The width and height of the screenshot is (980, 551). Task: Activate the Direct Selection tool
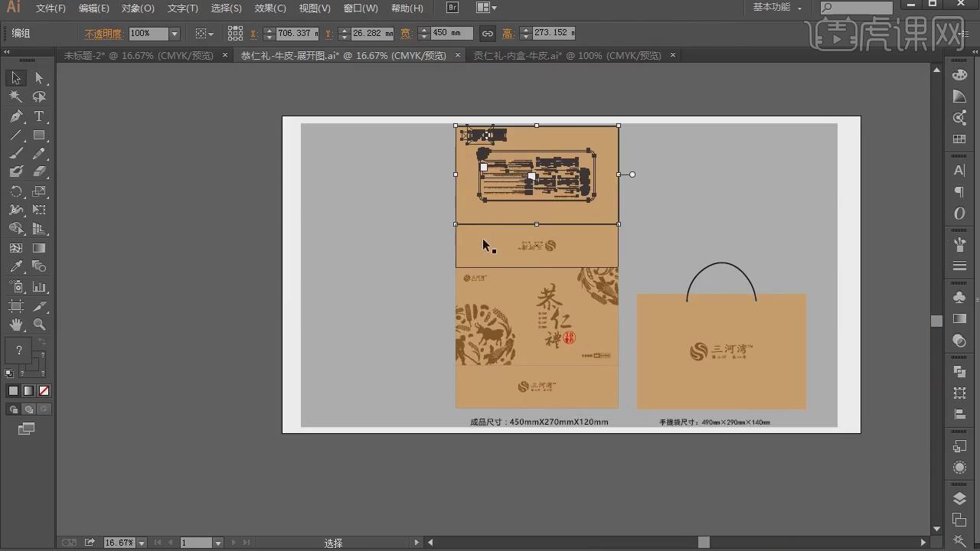pos(39,78)
